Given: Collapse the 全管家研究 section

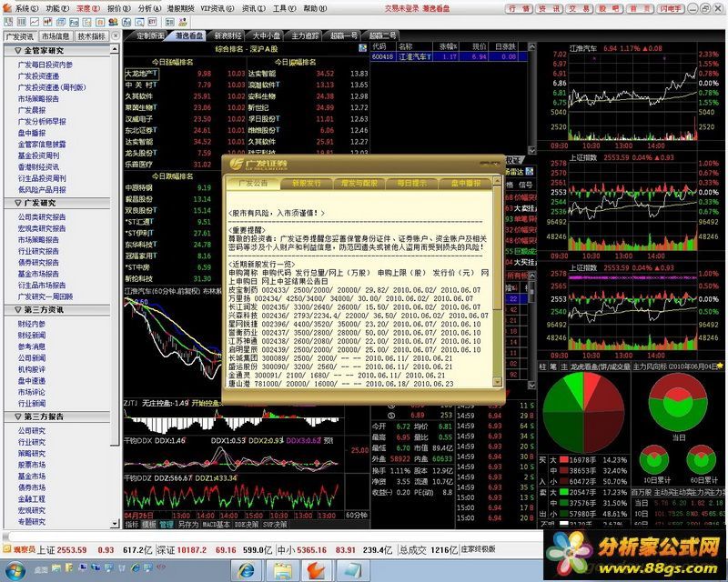Looking at the screenshot, I should point(17,50).
